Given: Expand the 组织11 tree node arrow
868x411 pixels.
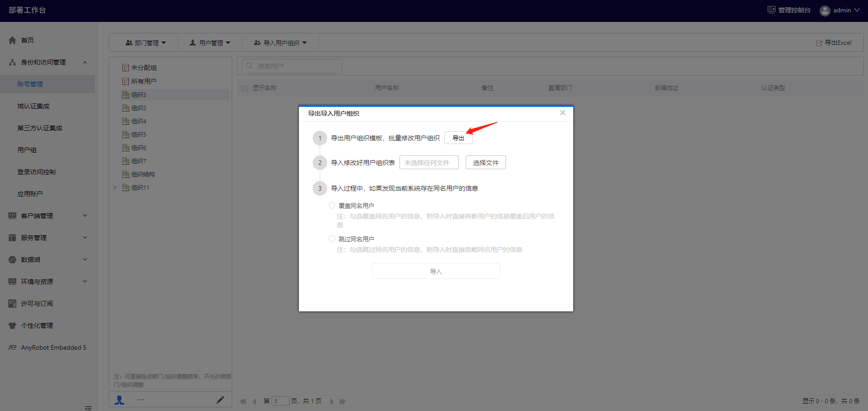Looking at the screenshot, I should 115,187.
